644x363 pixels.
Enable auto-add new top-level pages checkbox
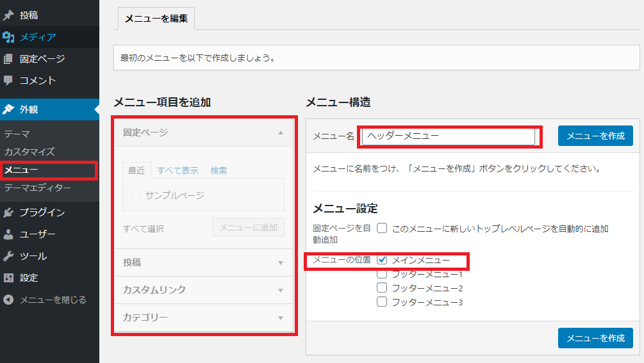click(382, 228)
